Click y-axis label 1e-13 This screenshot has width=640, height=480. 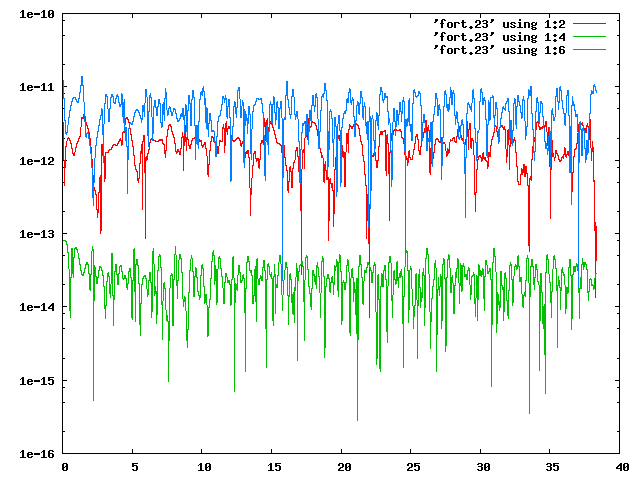coord(37,234)
